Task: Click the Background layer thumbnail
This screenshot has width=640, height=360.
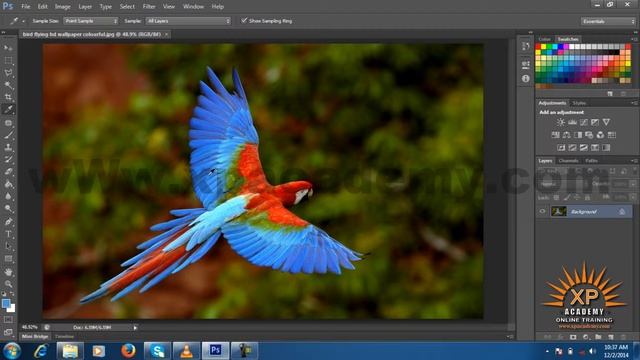Action: point(559,211)
